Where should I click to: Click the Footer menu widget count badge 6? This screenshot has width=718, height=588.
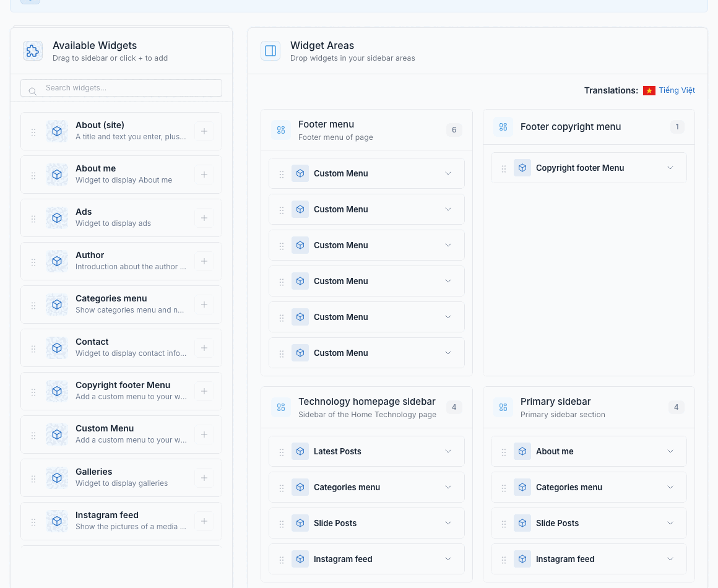(x=454, y=130)
